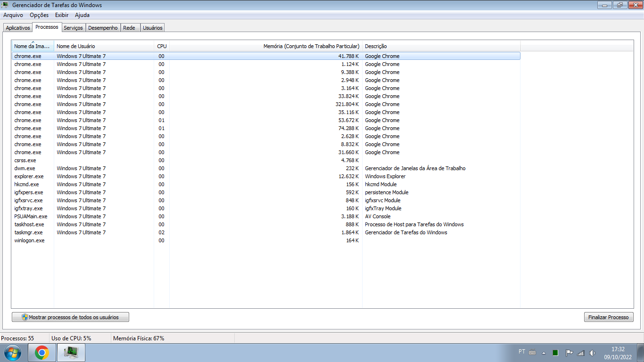Image resolution: width=644 pixels, height=362 pixels.
Task: Click Processo de Host para Tarefas description
Action: 414,224
